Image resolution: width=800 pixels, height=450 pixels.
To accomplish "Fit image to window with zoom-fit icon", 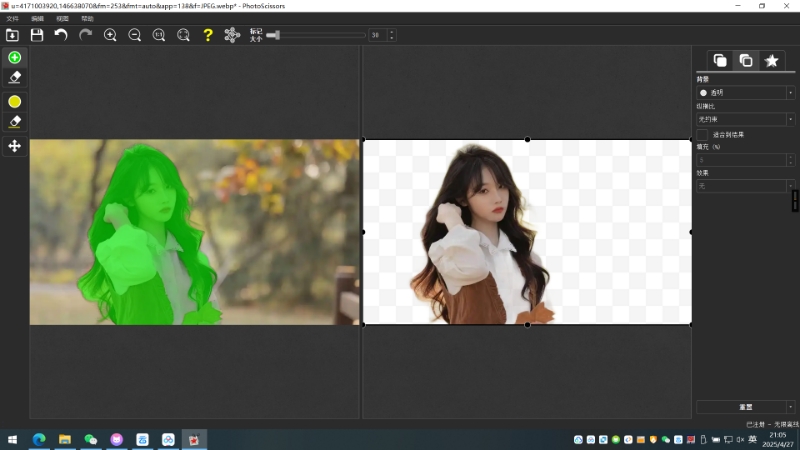I will coord(183,35).
